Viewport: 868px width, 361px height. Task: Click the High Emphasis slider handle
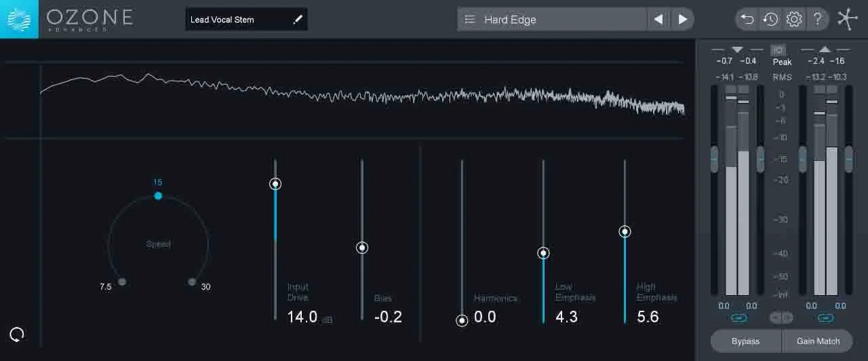point(625,231)
